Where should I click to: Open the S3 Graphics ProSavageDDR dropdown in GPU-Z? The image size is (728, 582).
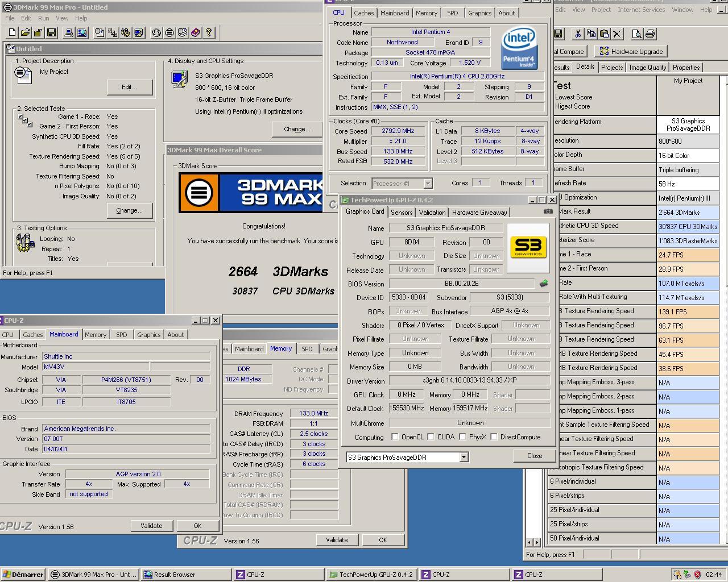coord(464,458)
